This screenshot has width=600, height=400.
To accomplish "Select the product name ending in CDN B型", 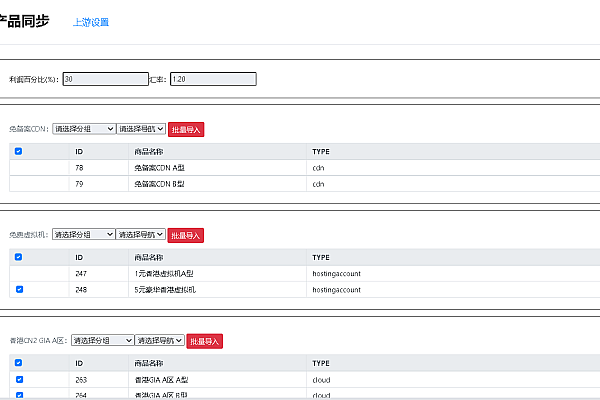I will [160, 184].
